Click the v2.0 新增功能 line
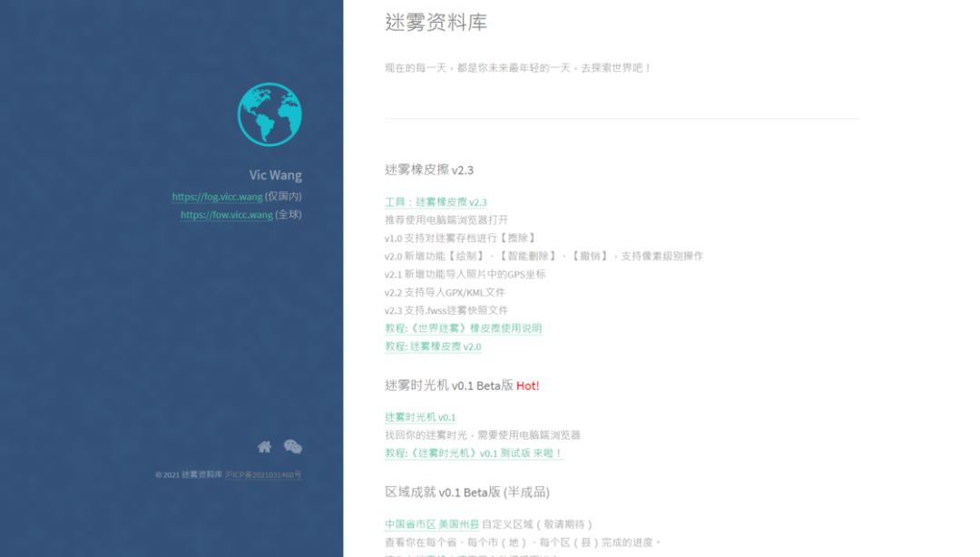The image size is (980, 557). pyautogui.click(x=544, y=257)
